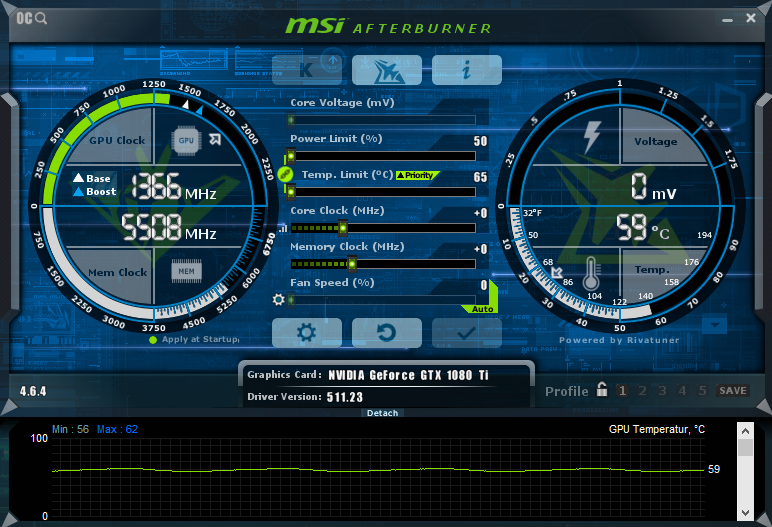Click the Temp Limit value 65
The height and width of the screenshot is (527, 772).
(x=481, y=177)
